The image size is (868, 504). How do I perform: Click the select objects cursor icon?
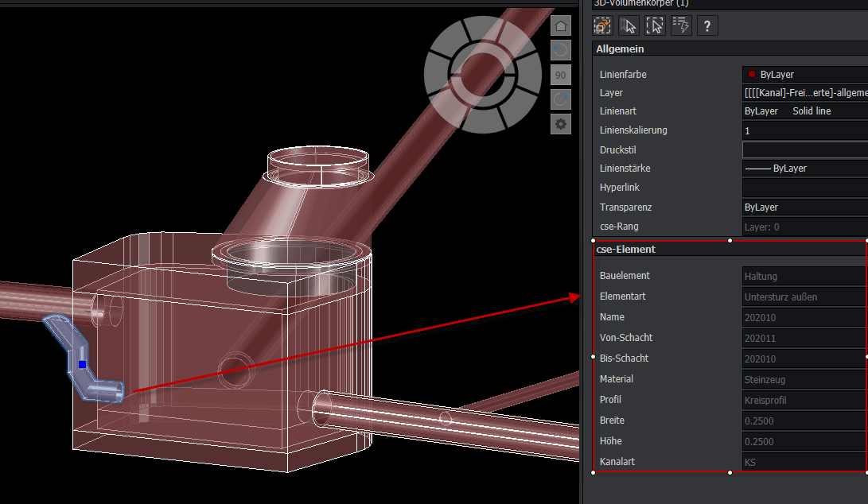coord(629,25)
